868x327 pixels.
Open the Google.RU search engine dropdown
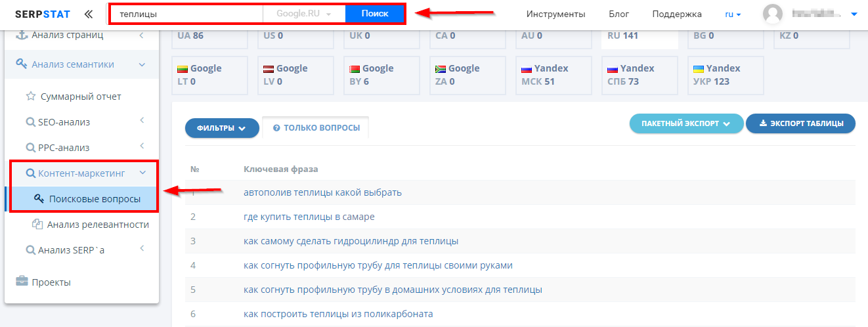304,14
